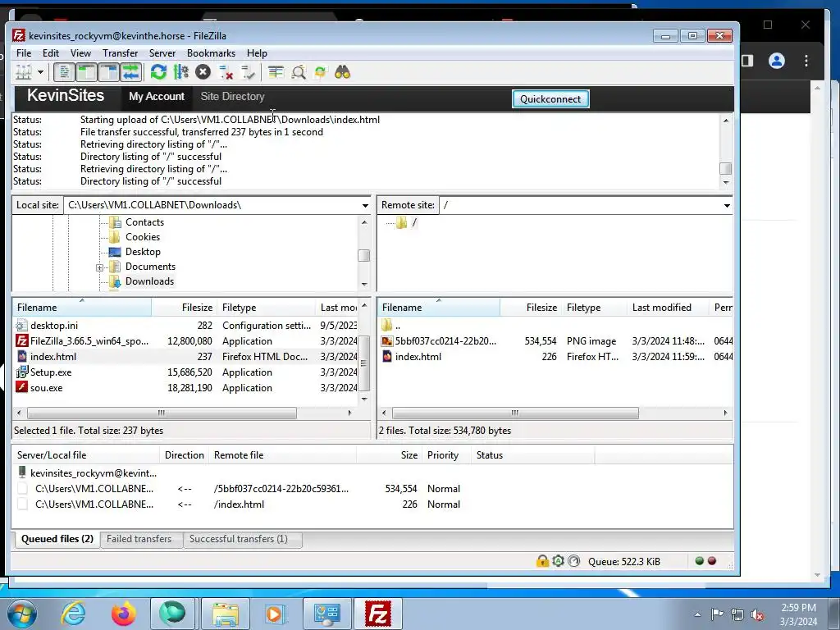Select the Cookies folder in local tree
The width and height of the screenshot is (840, 630).
(143, 237)
